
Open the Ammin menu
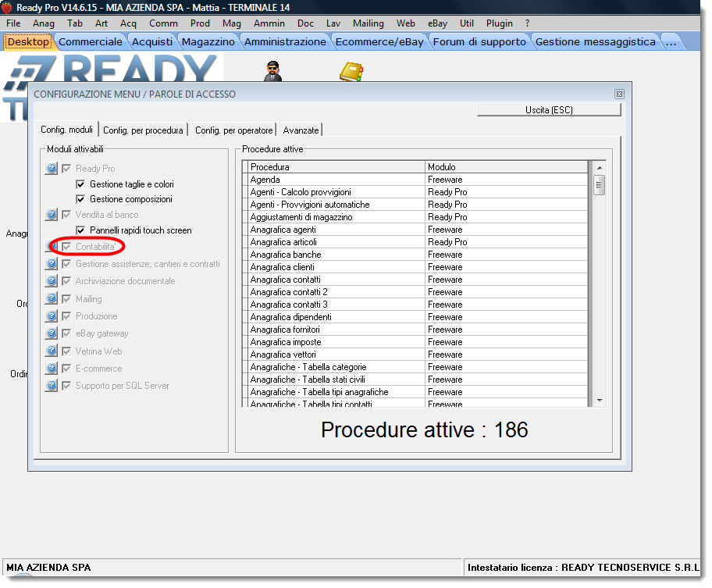click(x=269, y=23)
